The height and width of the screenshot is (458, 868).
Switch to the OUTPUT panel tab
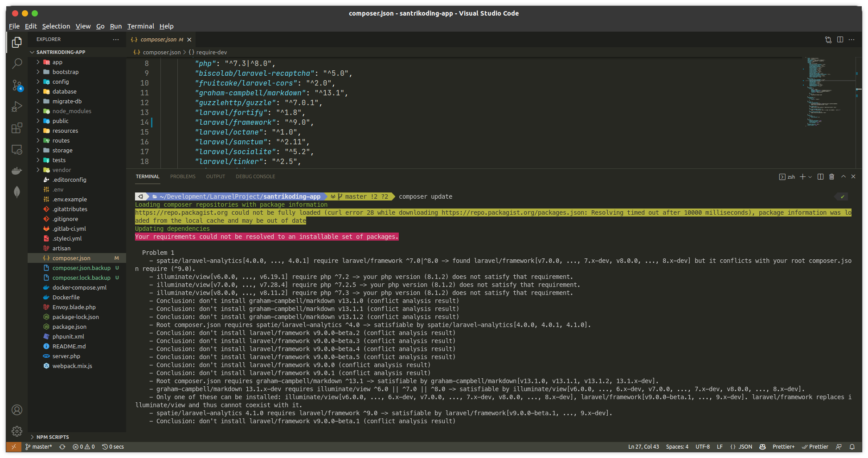(216, 177)
